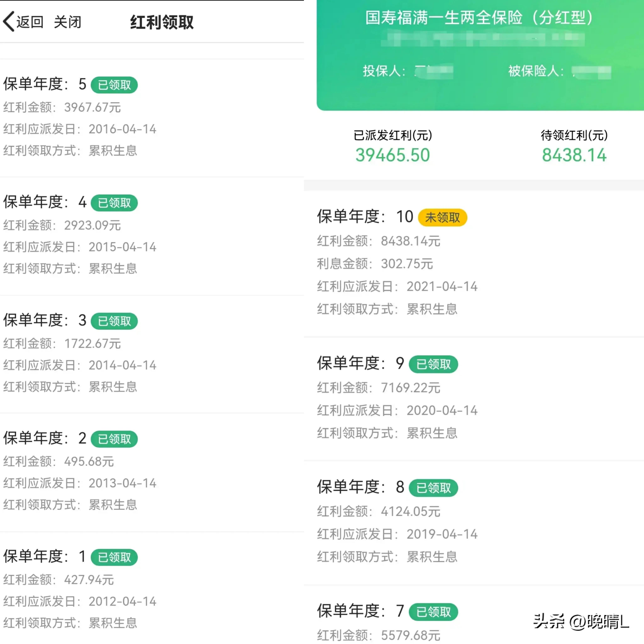Click the payout date 2021-04-14
This screenshot has height=644, width=644.
coord(442,287)
